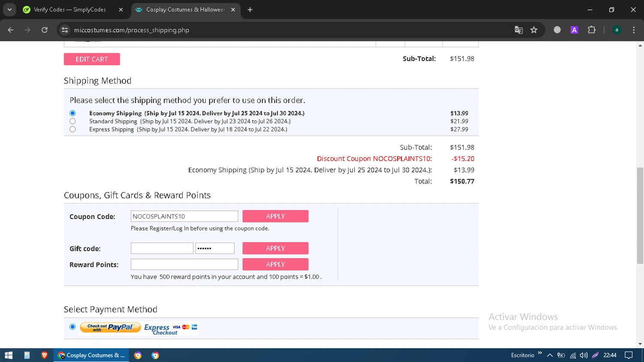Open the tab search dropdown arrow
644x362 pixels.
pos(9,9)
